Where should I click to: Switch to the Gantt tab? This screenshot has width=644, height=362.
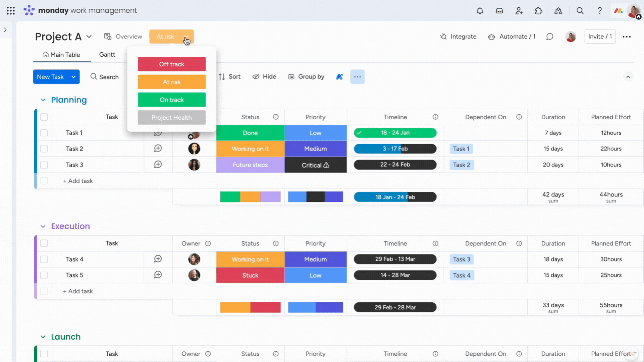tap(107, 54)
